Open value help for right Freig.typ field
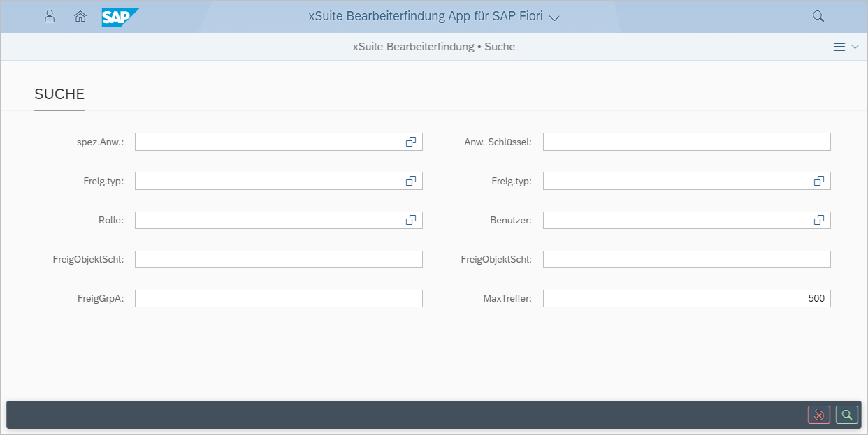This screenshot has height=435, width=868. [x=819, y=181]
